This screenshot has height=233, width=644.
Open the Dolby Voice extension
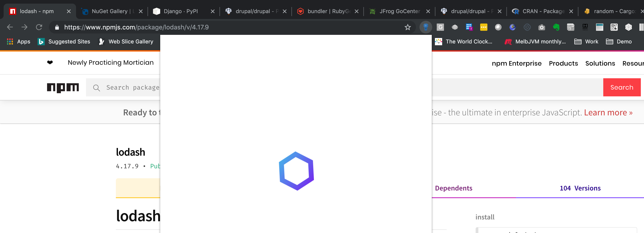[x=585, y=27]
